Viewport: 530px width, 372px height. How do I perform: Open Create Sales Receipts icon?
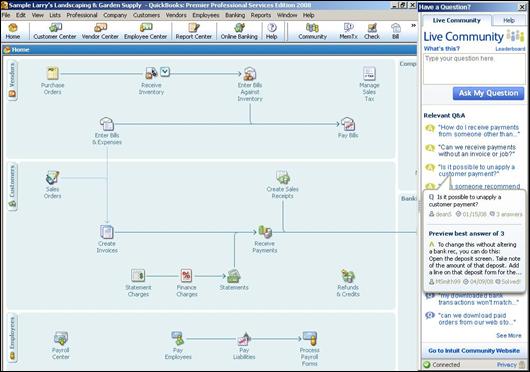coord(283,177)
